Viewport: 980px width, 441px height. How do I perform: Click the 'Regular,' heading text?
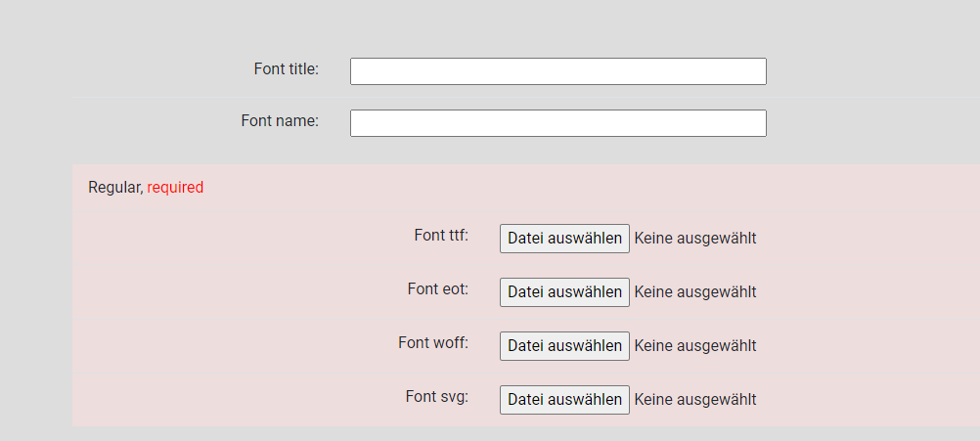(115, 188)
